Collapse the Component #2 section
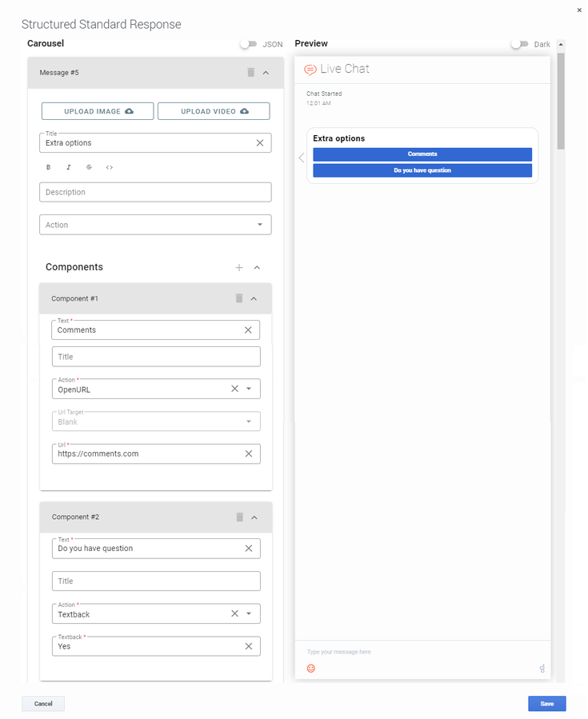 (254, 517)
